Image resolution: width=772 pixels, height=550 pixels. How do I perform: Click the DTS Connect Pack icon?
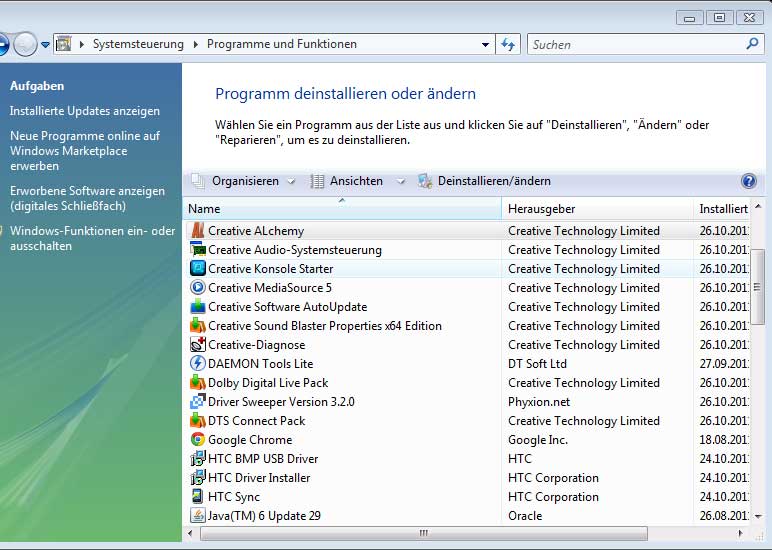coord(197,421)
